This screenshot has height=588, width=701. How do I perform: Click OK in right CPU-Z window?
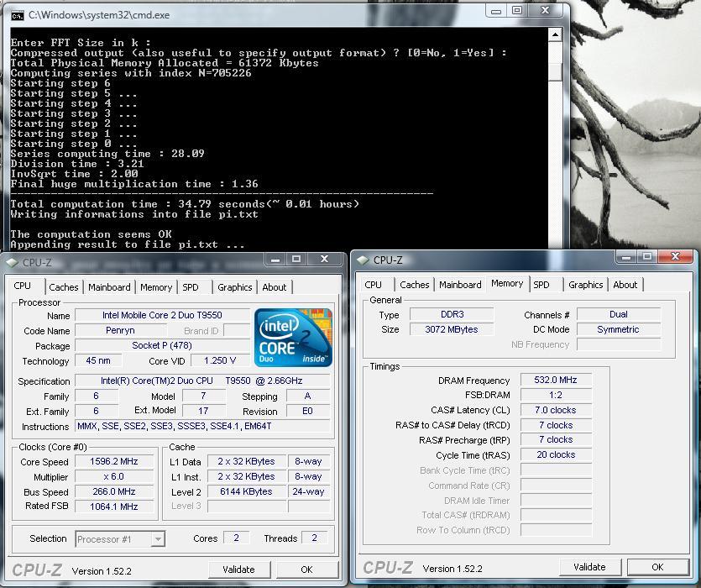pyautogui.click(x=657, y=567)
